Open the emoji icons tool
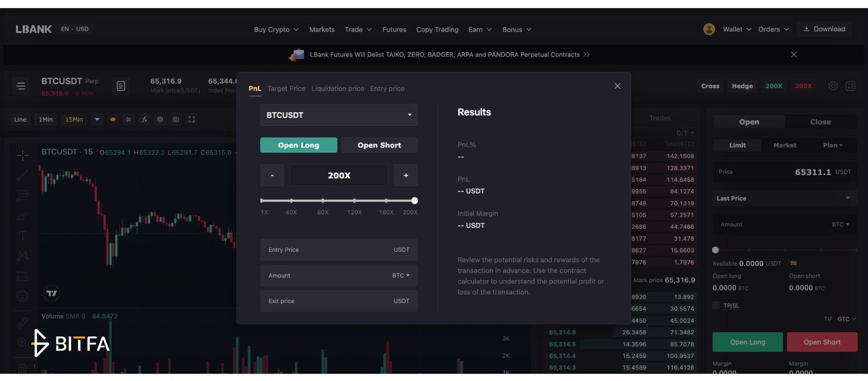This screenshot has height=381, width=868. [x=23, y=296]
